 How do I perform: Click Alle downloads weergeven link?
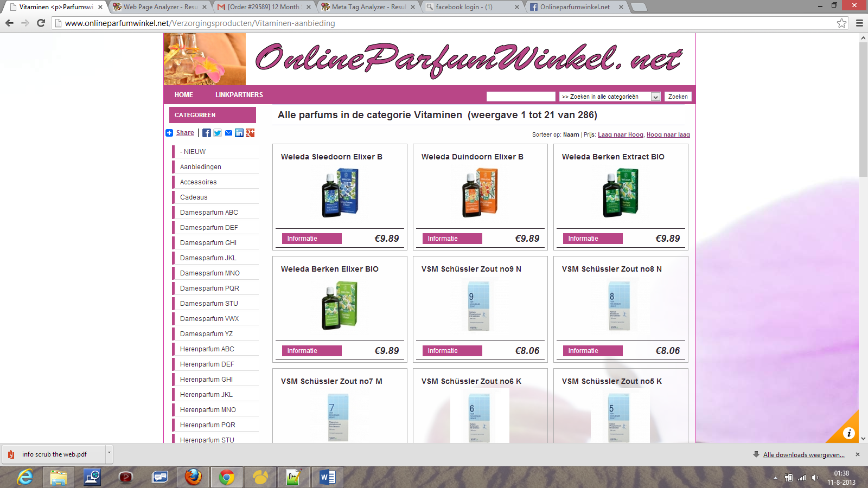pos(804,455)
